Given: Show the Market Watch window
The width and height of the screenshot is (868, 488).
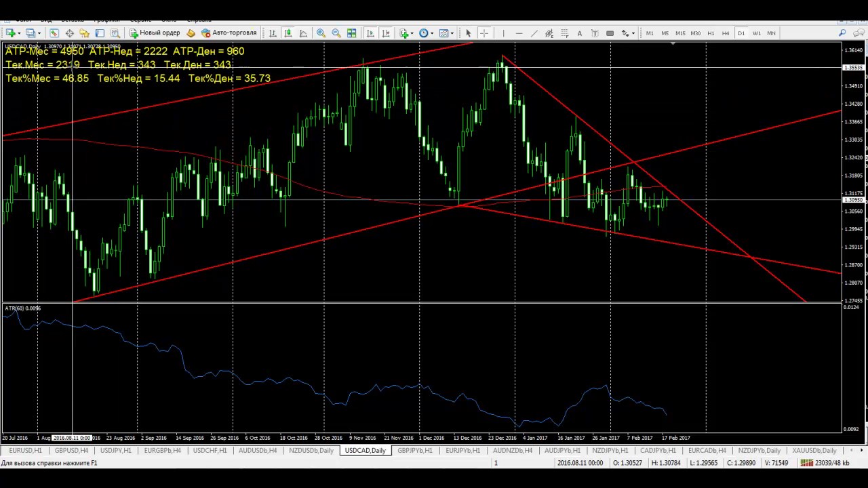Looking at the screenshot, I should (54, 33).
